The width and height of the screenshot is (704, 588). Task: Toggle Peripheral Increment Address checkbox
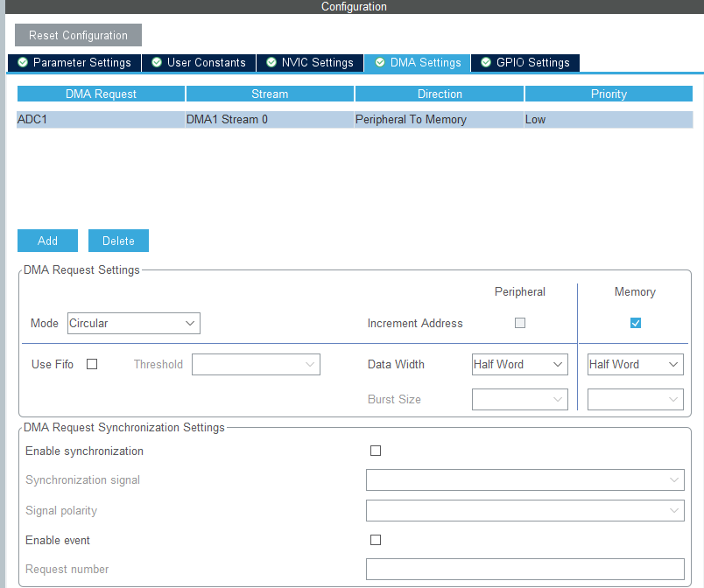pos(520,323)
